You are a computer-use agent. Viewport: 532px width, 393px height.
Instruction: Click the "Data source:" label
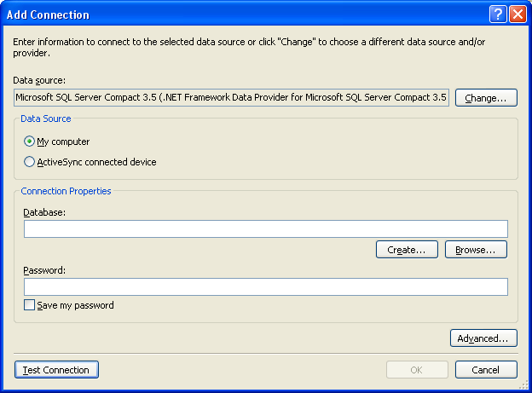pyautogui.click(x=39, y=80)
